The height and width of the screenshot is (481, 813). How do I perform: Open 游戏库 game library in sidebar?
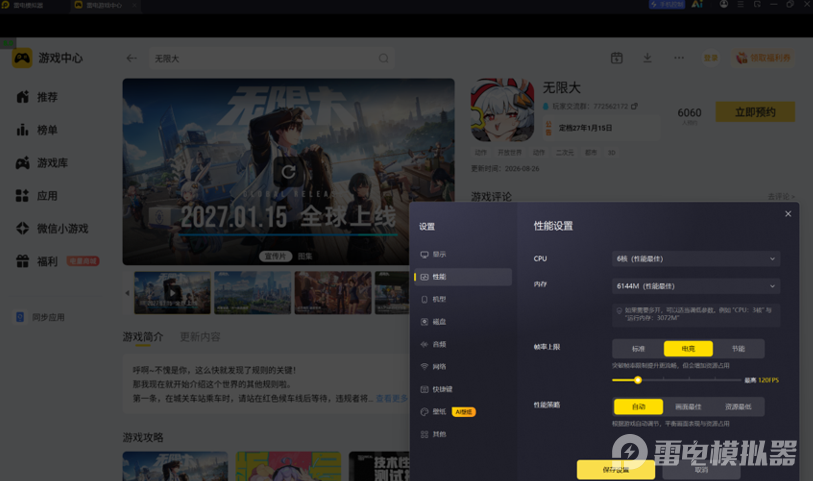pyautogui.click(x=43, y=163)
